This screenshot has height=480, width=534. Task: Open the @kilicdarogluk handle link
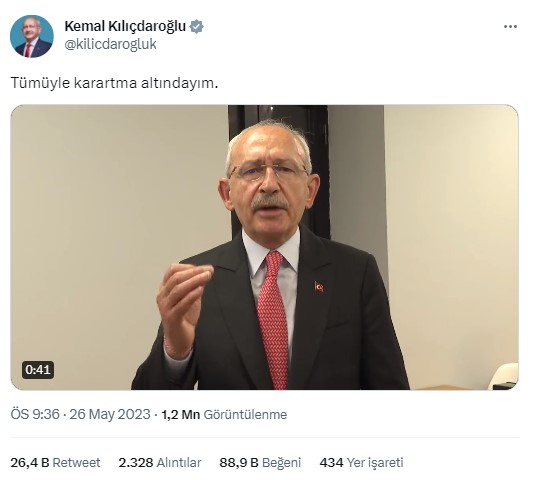click(110, 44)
